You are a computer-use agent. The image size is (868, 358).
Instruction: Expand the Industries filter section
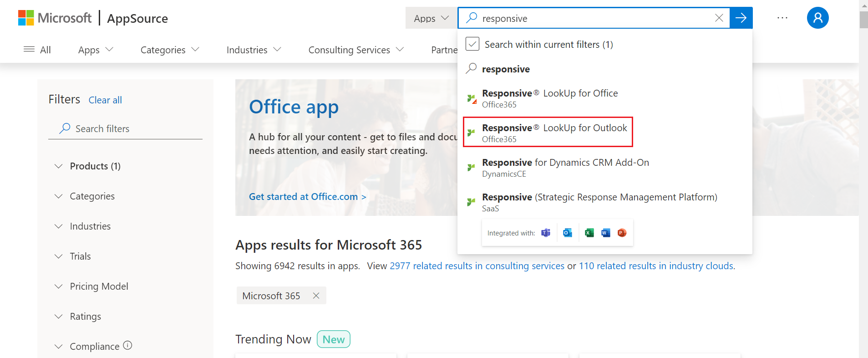coord(82,226)
